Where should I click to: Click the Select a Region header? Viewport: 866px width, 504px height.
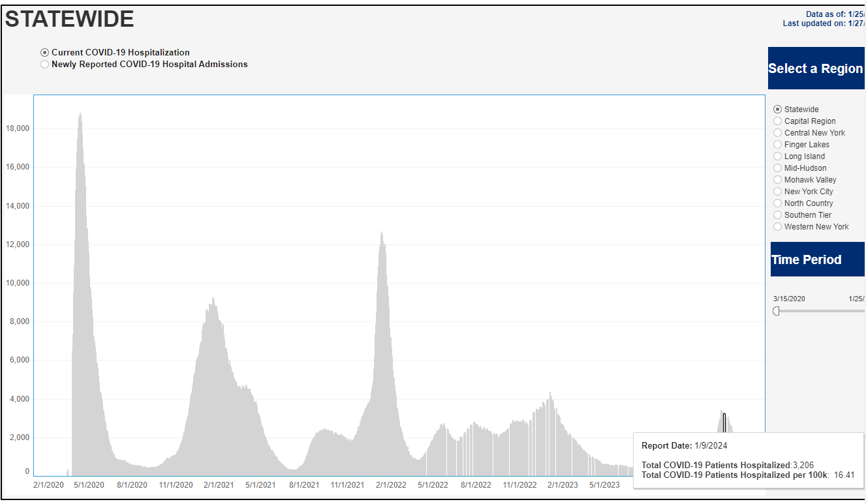pos(816,68)
